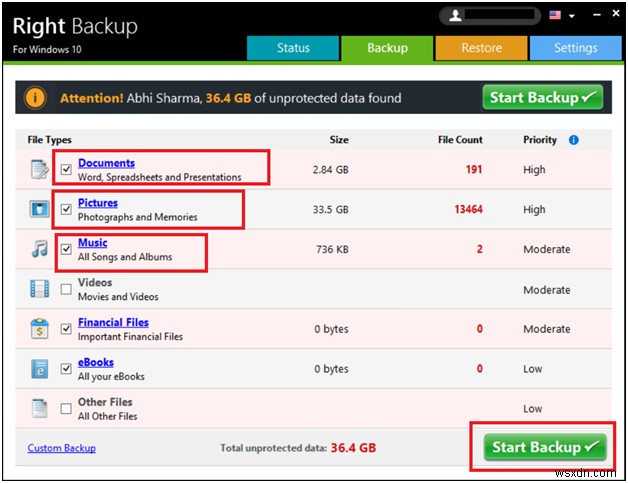Uncheck the eBooks checkbox
Viewport: 628px width, 483px height.
tap(66, 368)
